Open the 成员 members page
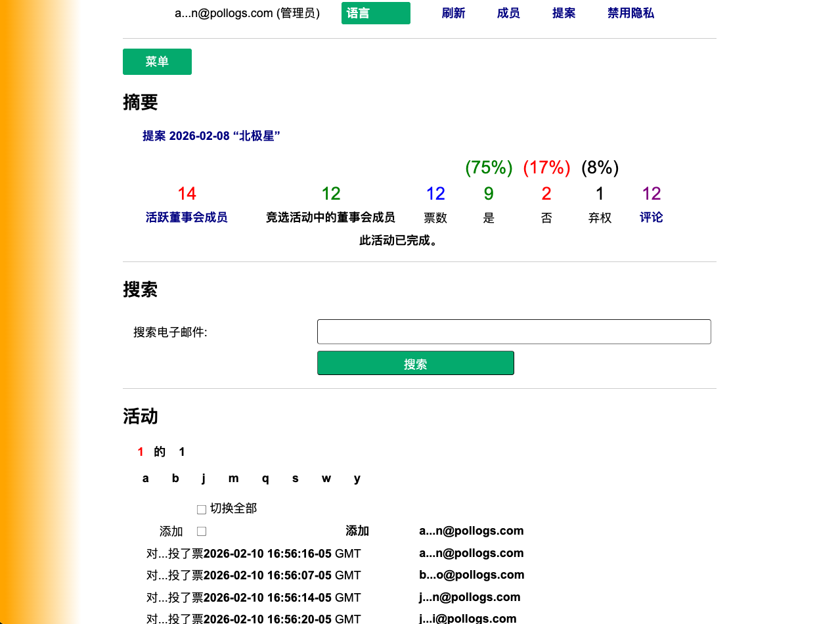This screenshot has width=840, height=624. click(x=508, y=12)
